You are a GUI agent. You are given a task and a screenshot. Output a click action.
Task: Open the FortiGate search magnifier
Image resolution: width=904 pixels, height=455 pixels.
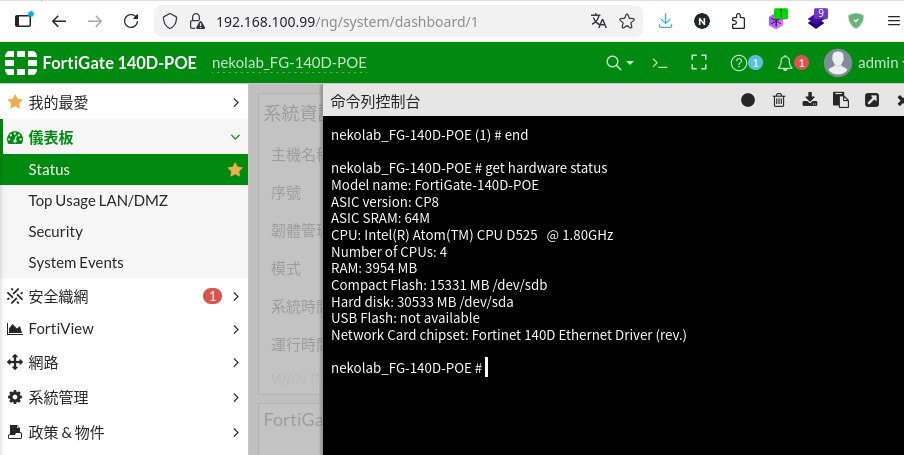point(613,63)
